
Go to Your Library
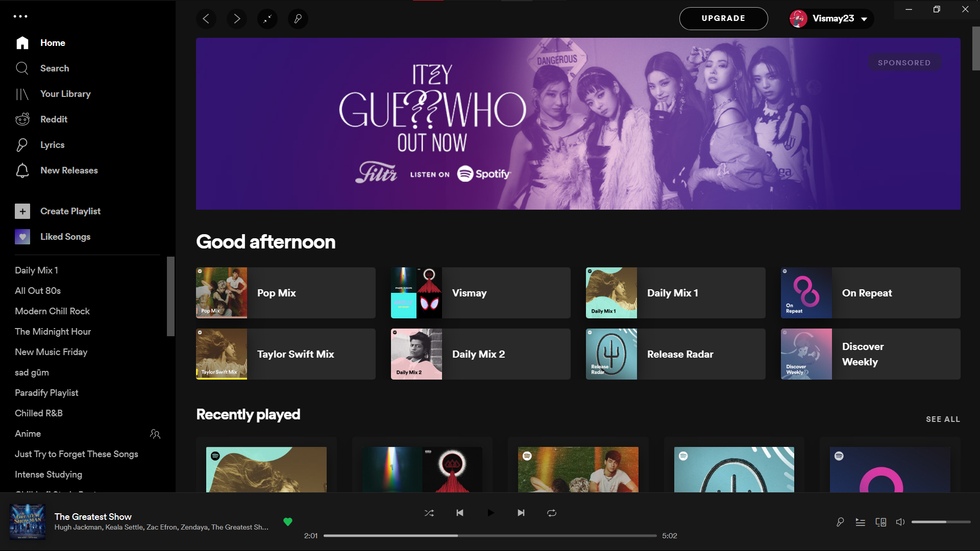coord(65,94)
